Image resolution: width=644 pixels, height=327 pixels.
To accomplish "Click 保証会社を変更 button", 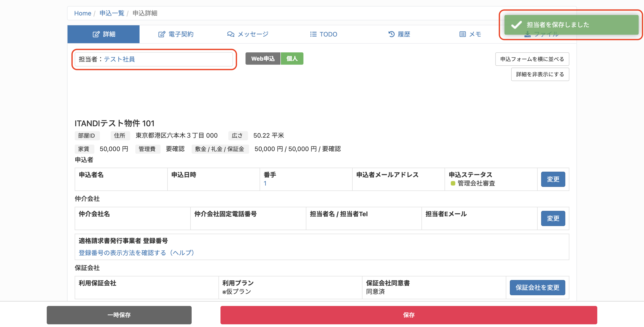I will coord(537,288).
